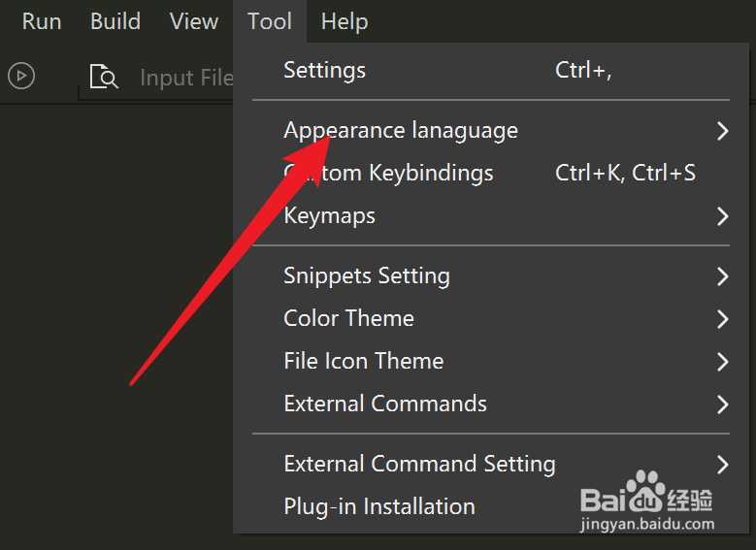The width and height of the screenshot is (756, 550).
Task: Click the run play icon in toolbar
Action: 21,76
